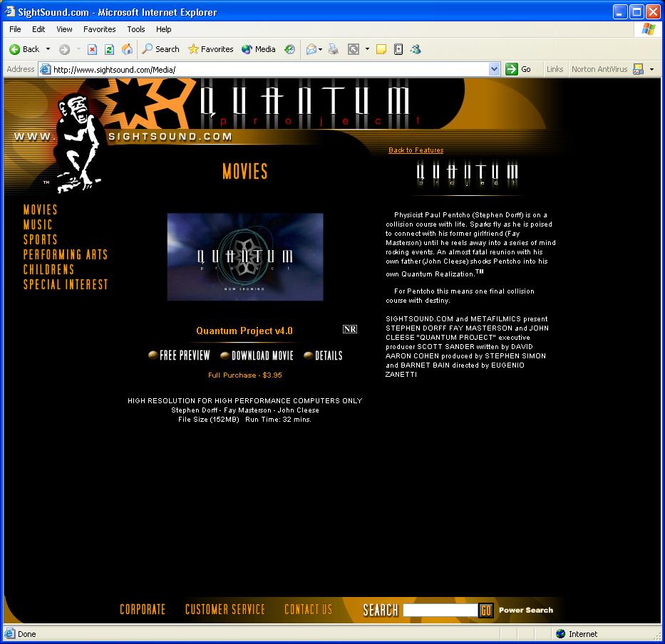The height and width of the screenshot is (644, 665).
Task: Open the Forward history dropdown arrow
Action: coord(78,49)
